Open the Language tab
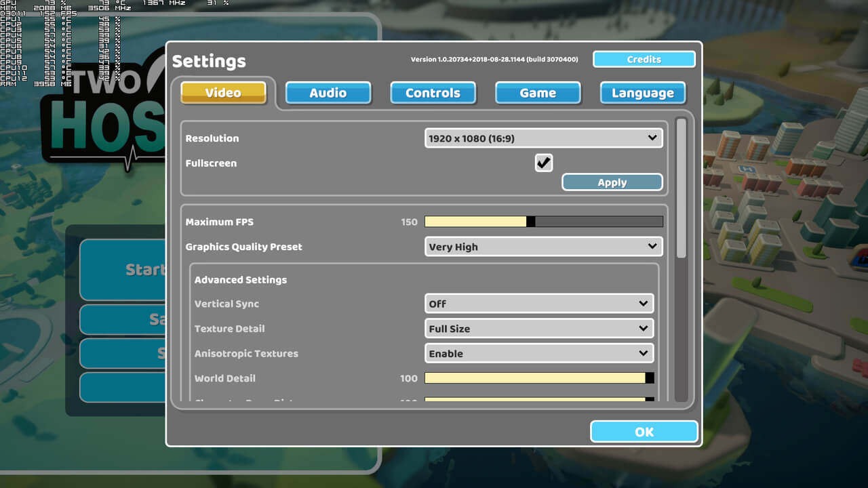Screen dimensions: 868x488 [x=642, y=93]
